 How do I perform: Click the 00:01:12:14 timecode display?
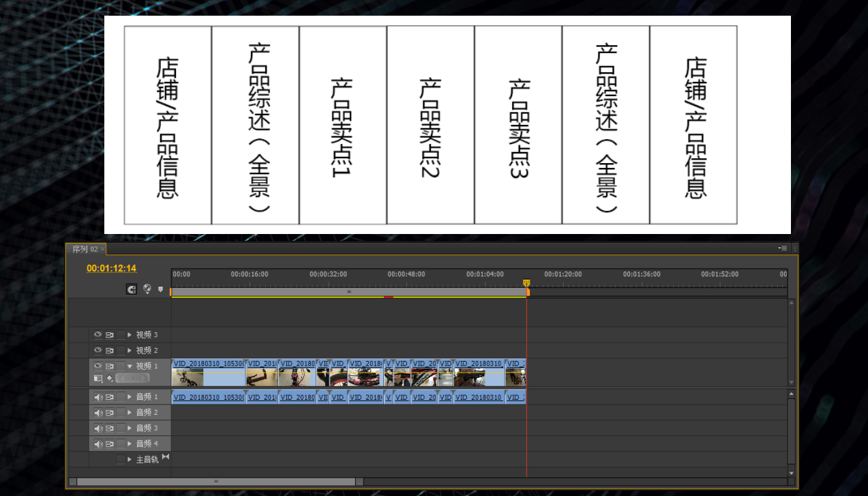[x=111, y=268]
